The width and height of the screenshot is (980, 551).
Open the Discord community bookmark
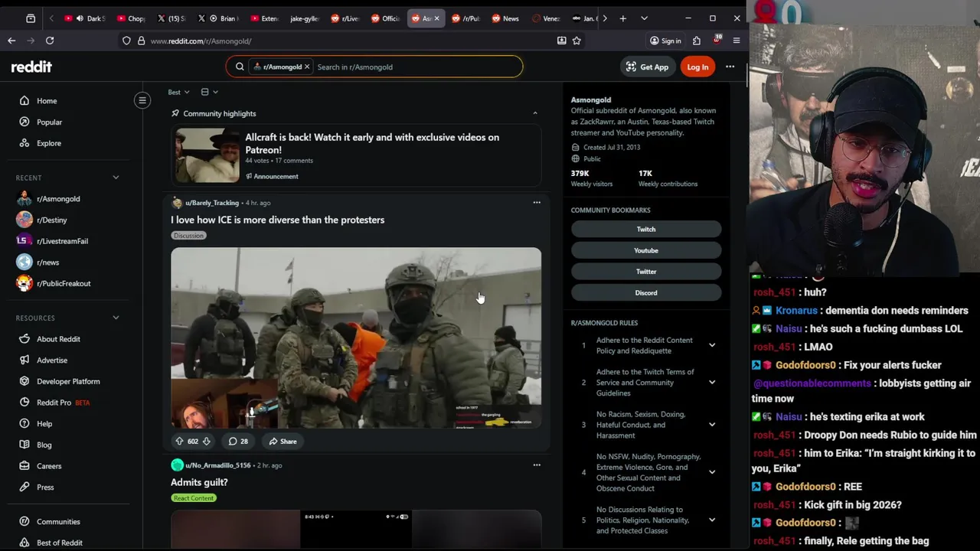click(646, 292)
